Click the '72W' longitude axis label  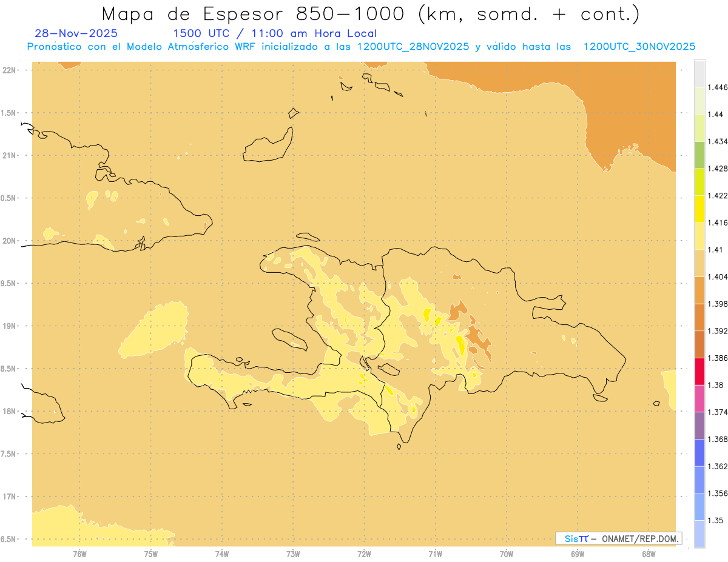tap(364, 554)
